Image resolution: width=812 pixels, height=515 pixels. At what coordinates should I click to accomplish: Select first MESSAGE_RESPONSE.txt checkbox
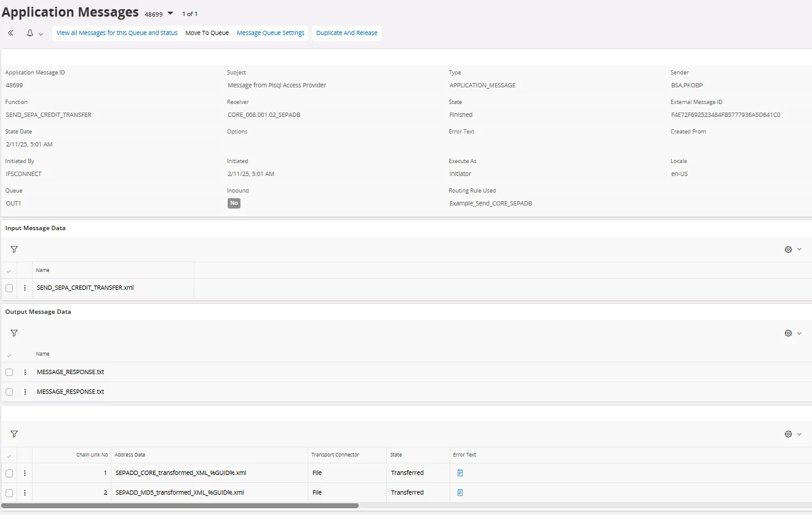(9, 372)
